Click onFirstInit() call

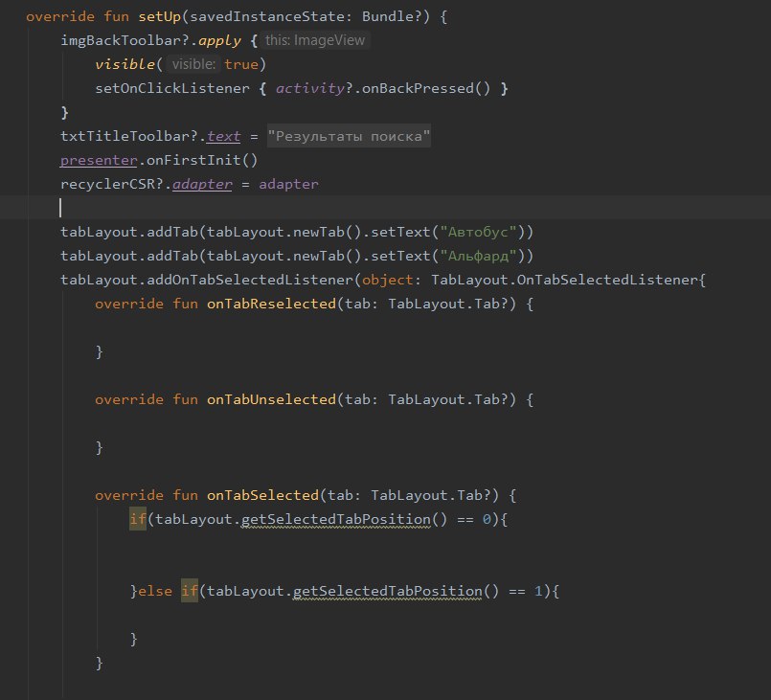click(x=201, y=160)
